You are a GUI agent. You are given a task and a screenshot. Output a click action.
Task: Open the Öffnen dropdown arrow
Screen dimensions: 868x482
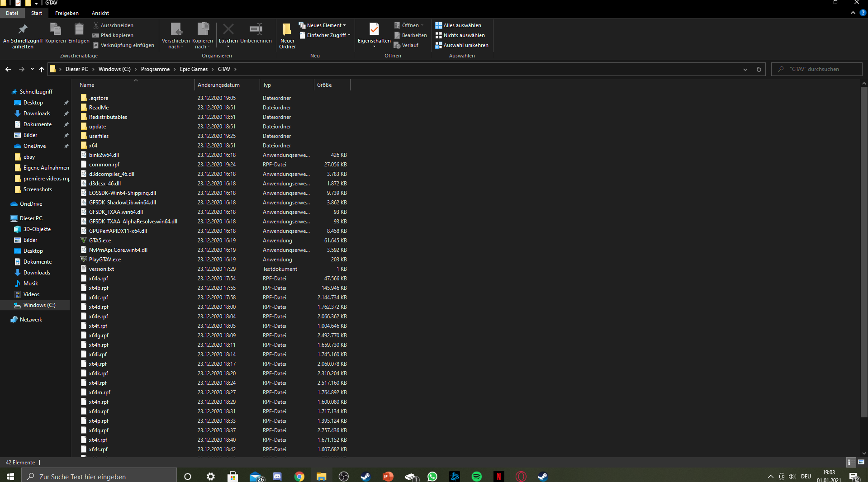[x=422, y=25]
